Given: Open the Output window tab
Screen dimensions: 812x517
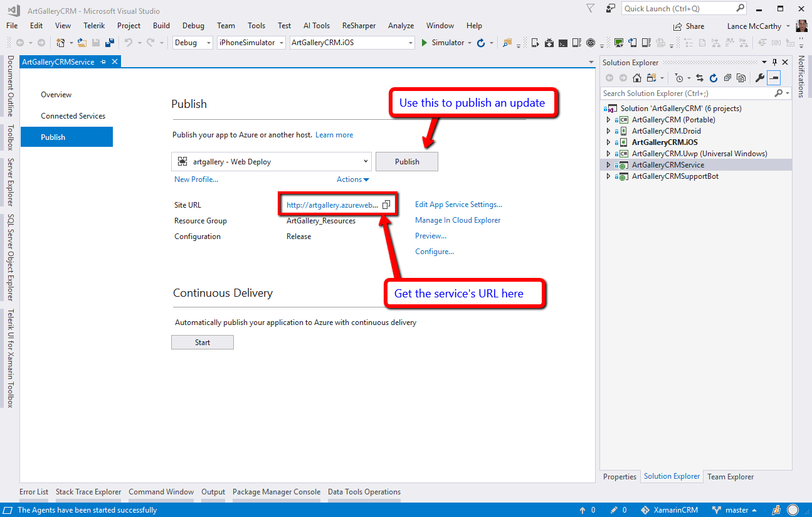Looking at the screenshot, I should click(213, 492).
